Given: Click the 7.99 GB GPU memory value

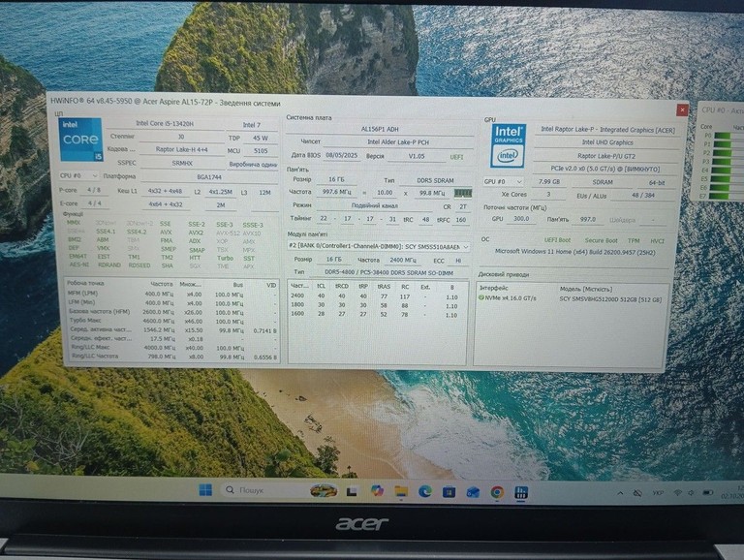Looking at the screenshot, I should pyautogui.click(x=549, y=182).
